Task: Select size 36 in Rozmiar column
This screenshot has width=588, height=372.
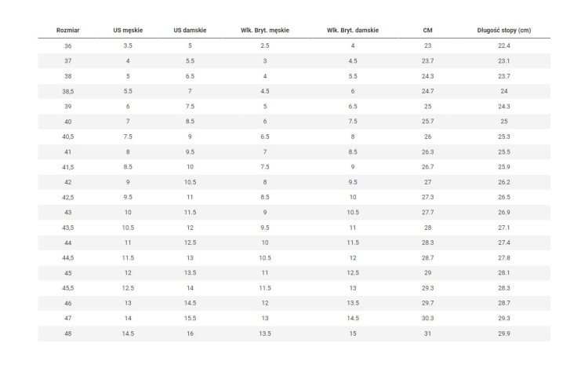Action: click(68, 46)
